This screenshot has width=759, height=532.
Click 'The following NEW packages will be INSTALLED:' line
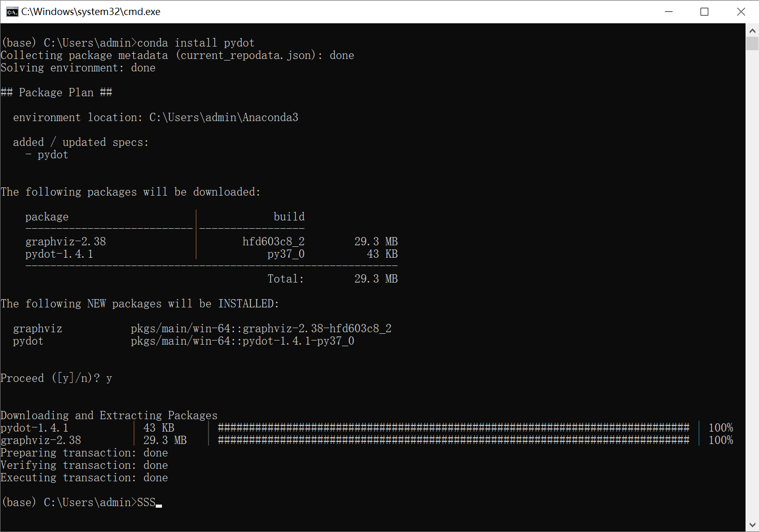[x=140, y=304]
